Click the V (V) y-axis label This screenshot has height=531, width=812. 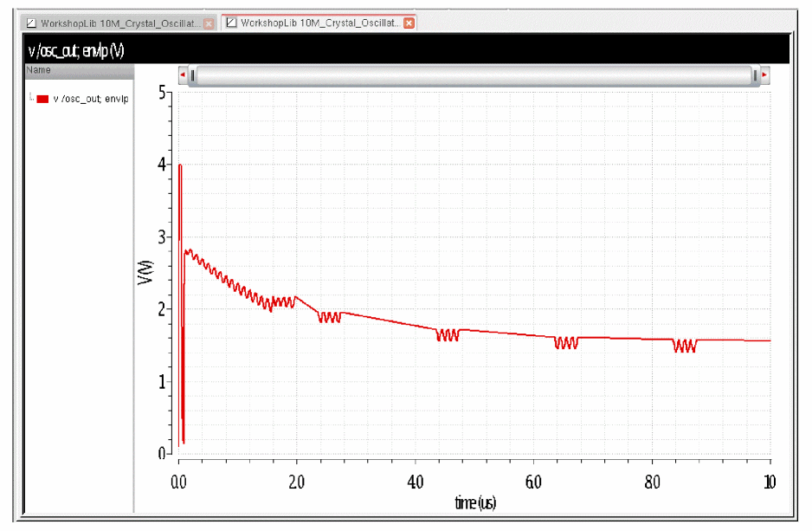[x=145, y=272]
